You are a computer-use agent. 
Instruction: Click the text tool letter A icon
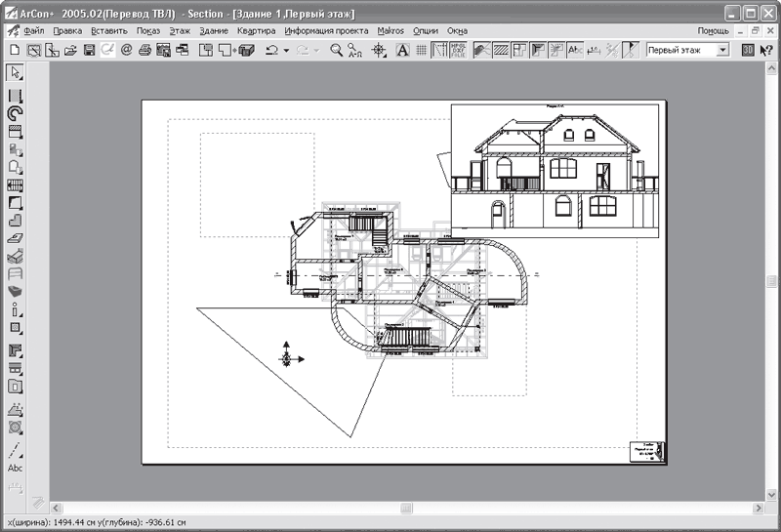402,50
